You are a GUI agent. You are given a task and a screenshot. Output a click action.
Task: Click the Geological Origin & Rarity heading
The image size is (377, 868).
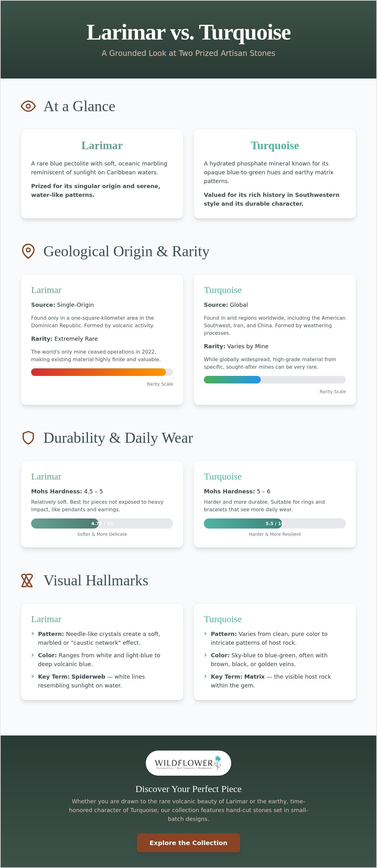127,251
